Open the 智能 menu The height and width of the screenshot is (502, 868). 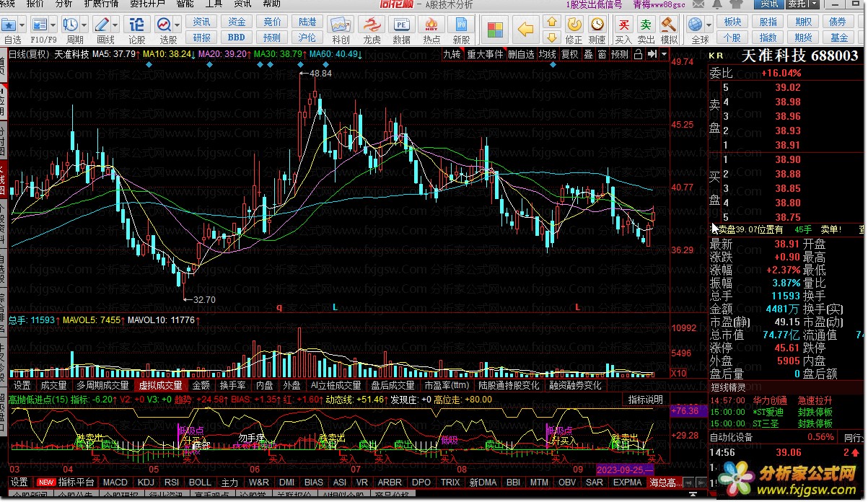pos(185,4)
